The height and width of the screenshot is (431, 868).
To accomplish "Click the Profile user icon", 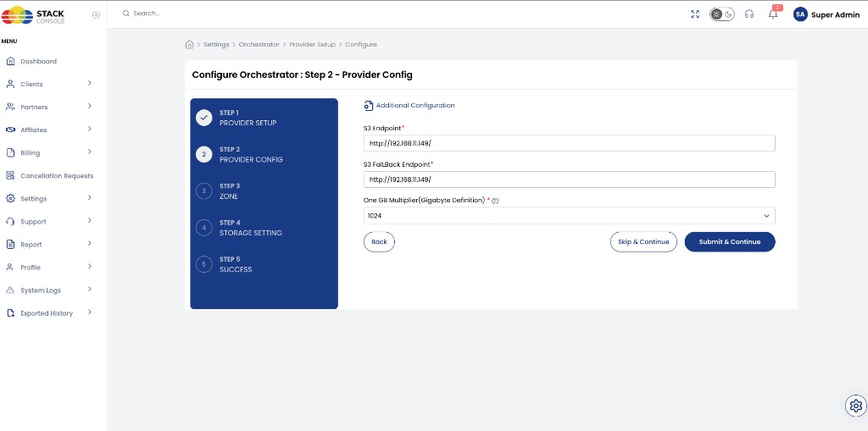I will (x=10, y=268).
